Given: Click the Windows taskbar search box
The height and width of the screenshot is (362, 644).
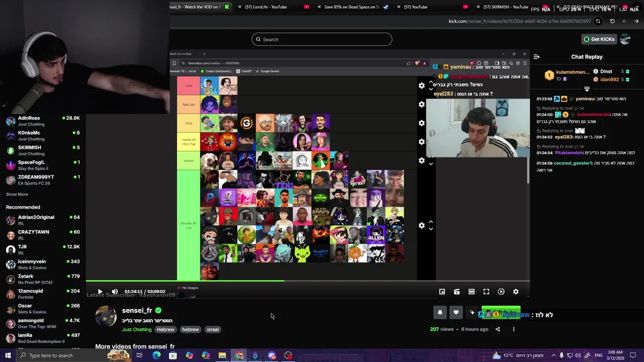Looking at the screenshot, I should pyautogui.click(x=74, y=355).
